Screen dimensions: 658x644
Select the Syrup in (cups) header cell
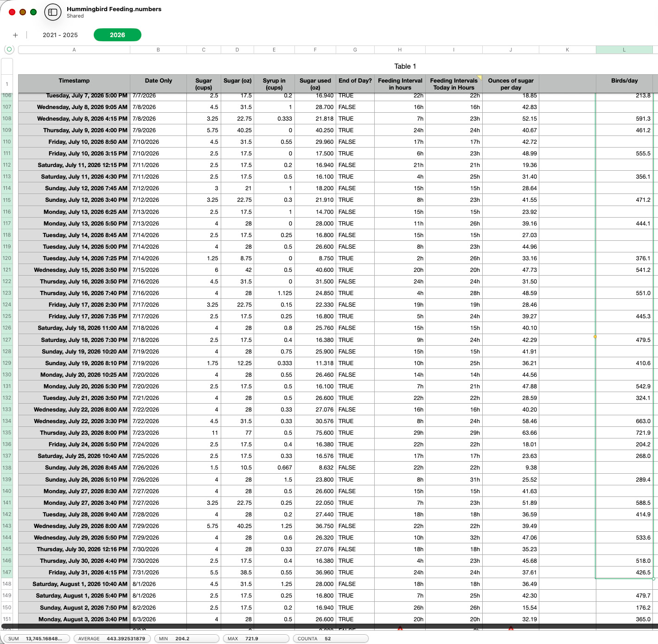pyautogui.click(x=274, y=84)
